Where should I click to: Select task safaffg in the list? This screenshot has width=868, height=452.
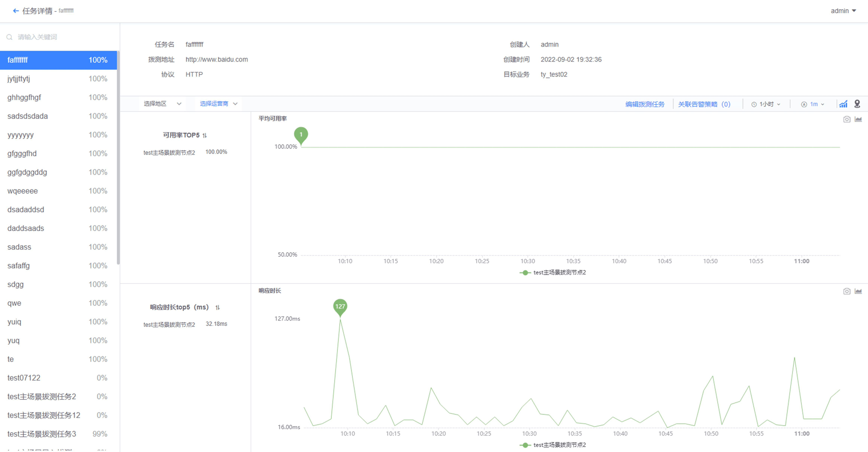point(58,266)
